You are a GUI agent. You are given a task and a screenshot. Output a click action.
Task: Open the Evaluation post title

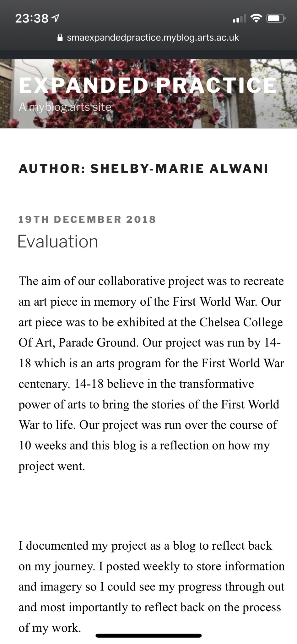tap(57, 241)
